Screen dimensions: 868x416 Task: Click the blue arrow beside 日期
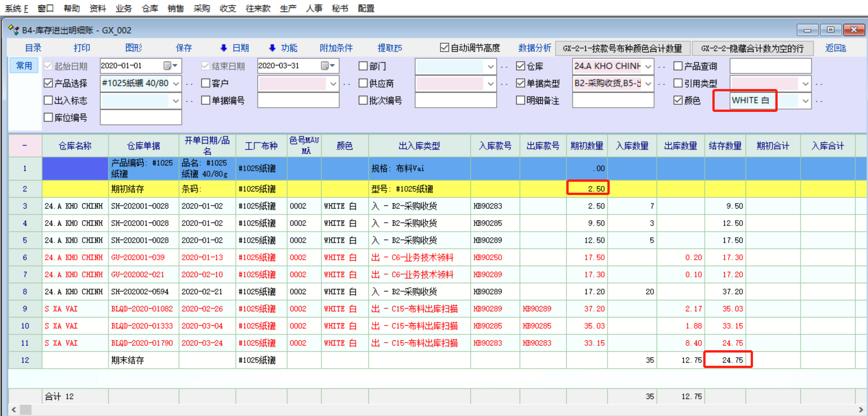point(224,48)
